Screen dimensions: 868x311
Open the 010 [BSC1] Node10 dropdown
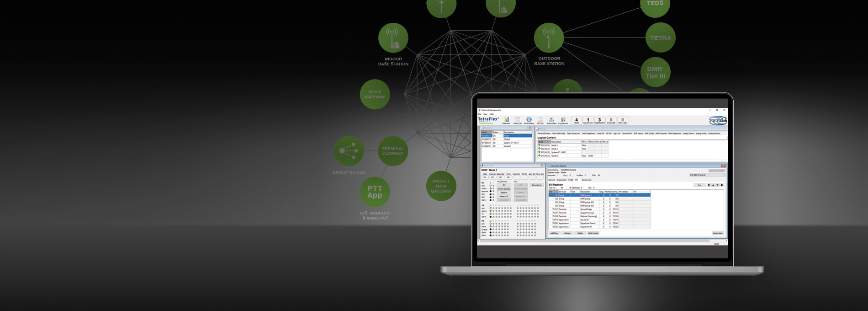(707, 175)
